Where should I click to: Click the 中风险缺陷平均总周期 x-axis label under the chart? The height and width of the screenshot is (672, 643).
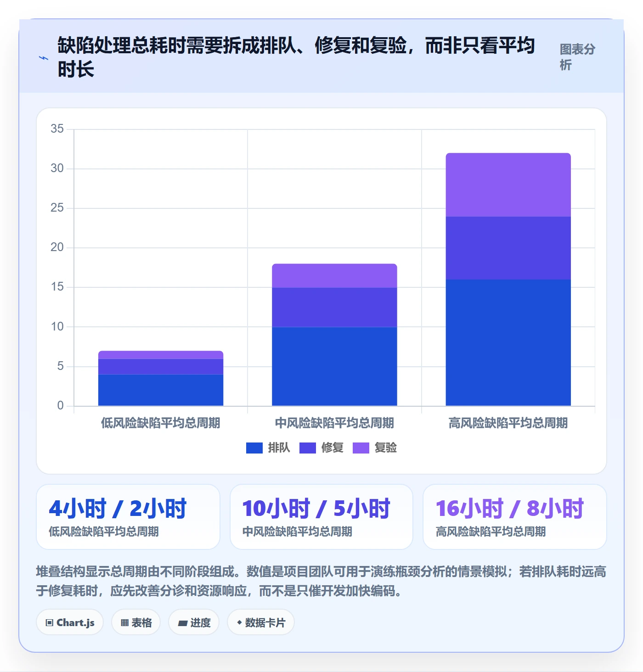pyautogui.click(x=334, y=423)
